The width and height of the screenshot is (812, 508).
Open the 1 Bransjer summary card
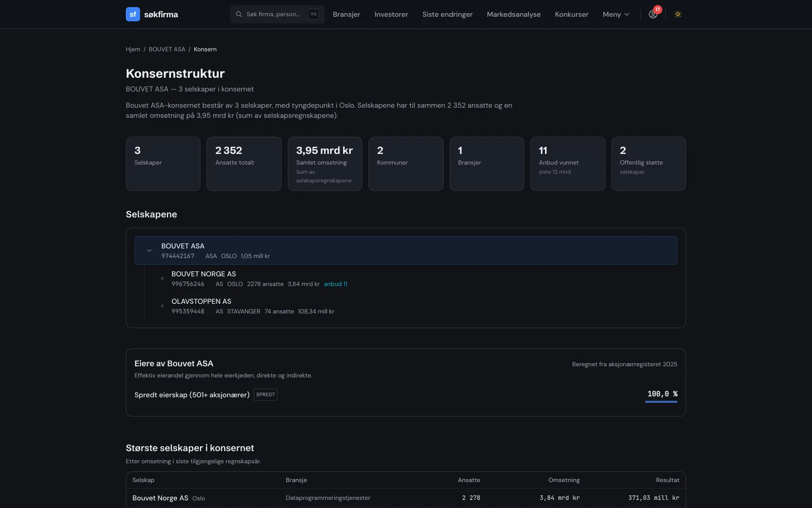[x=487, y=164]
